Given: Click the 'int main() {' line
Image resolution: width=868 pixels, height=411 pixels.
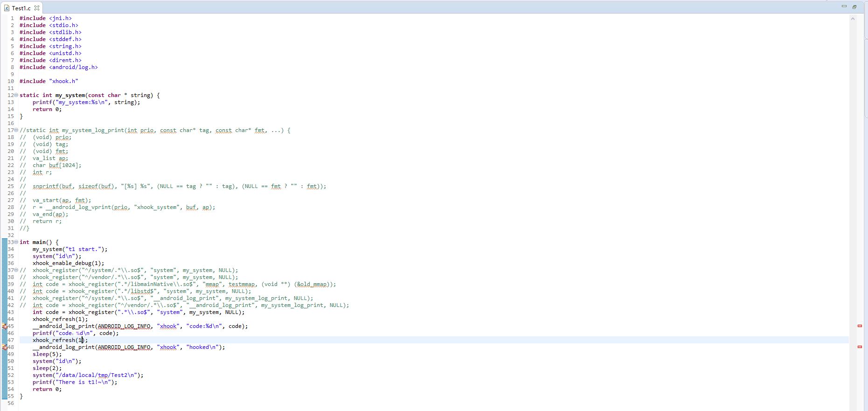Looking at the screenshot, I should coord(39,242).
